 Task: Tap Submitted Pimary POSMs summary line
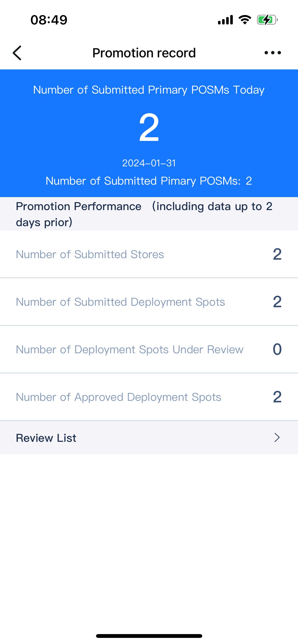tap(149, 181)
